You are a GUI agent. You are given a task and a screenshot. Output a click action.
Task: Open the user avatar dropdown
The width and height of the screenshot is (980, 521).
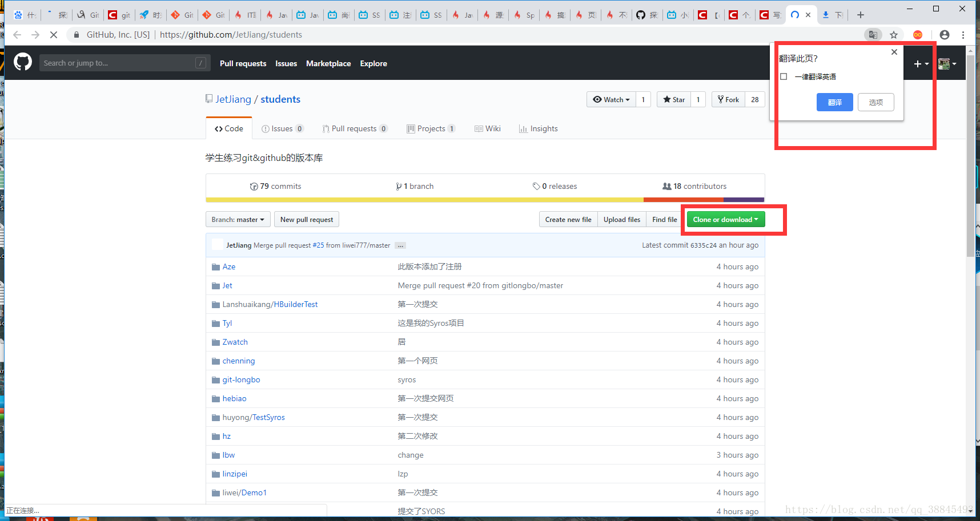click(x=947, y=63)
